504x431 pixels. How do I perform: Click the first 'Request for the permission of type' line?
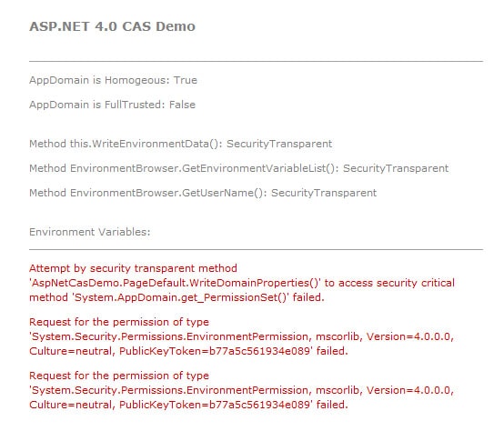[x=119, y=322]
